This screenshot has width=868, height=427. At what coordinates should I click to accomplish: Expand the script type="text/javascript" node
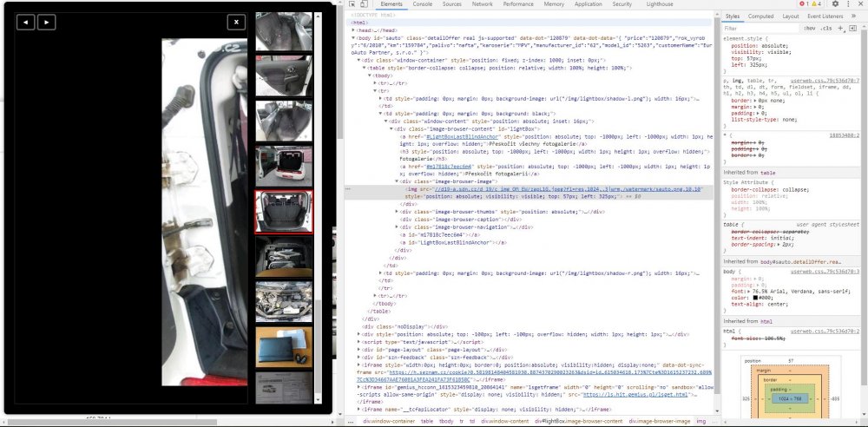click(x=358, y=342)
